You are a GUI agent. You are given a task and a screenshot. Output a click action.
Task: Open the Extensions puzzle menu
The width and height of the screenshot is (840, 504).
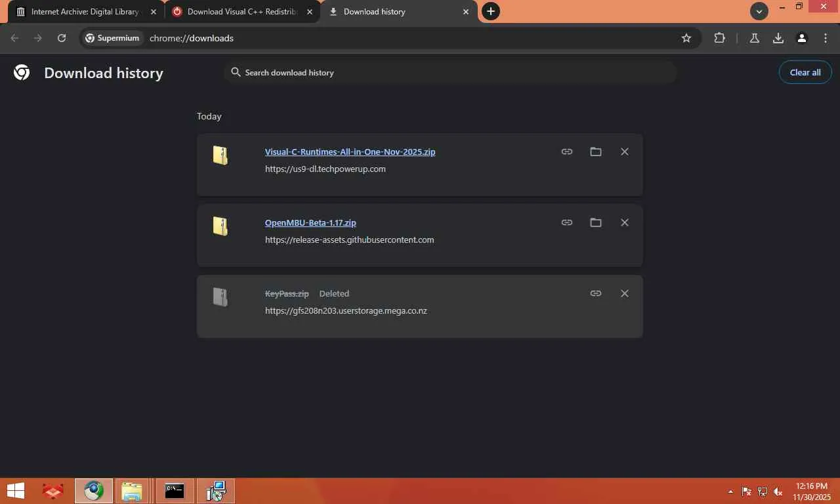point(719,38)
